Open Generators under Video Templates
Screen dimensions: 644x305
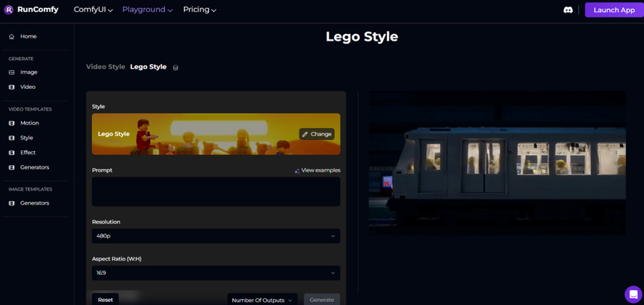click(x=35, y=167)
